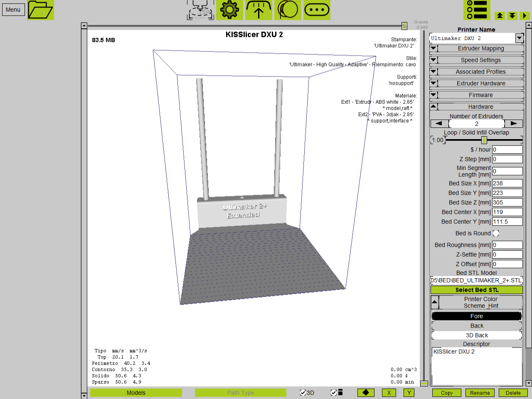Decrease number of extruders with left arrow
Viewport: 532px width, 399px height.
(x=439, y=123)
